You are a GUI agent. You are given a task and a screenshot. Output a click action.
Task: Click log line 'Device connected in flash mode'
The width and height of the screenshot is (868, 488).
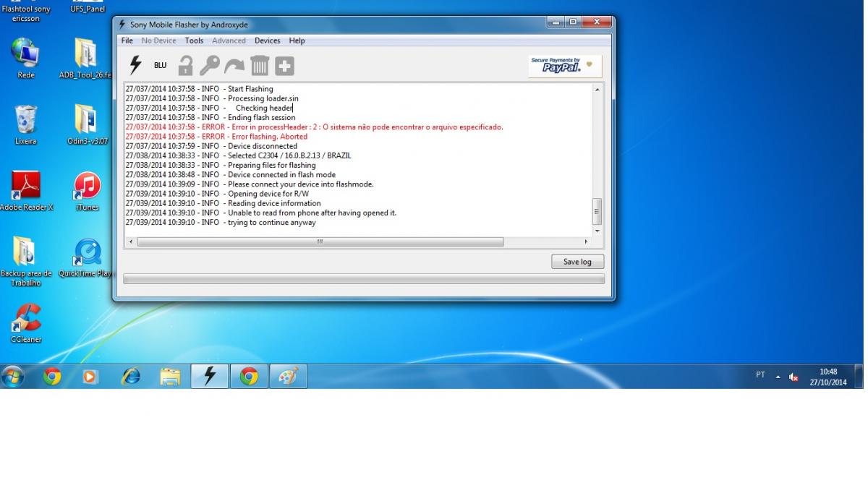pyautogui.click(x=231, y=175)
